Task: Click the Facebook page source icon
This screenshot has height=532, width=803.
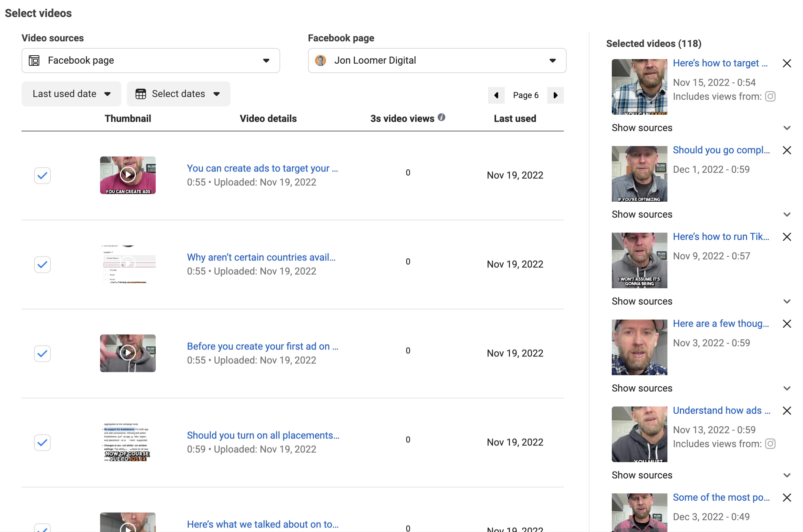Action: [x=34, y=61]
